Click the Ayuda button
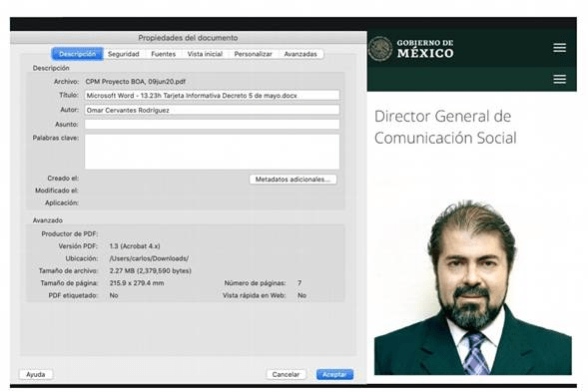The height and width of the screenshot is (392, 588). point(36,374)
